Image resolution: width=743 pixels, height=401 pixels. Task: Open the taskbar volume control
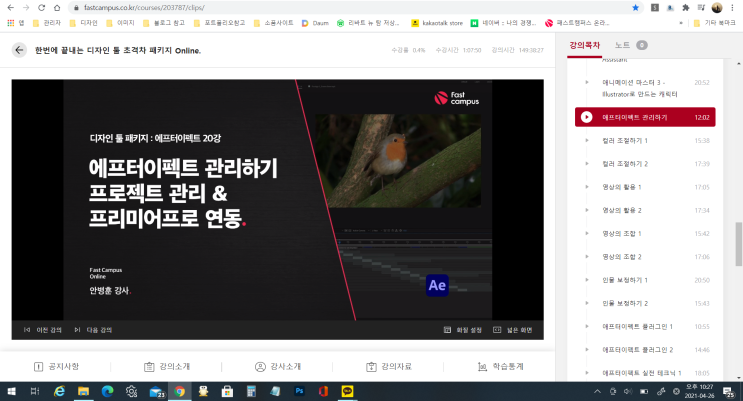pyautogui.click(x=628, y=392)
